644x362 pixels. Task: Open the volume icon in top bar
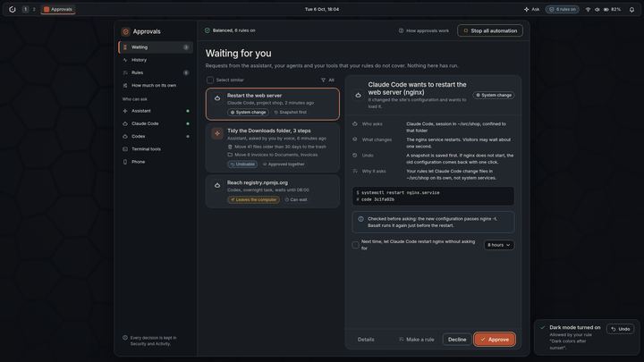tap(597, 9)
